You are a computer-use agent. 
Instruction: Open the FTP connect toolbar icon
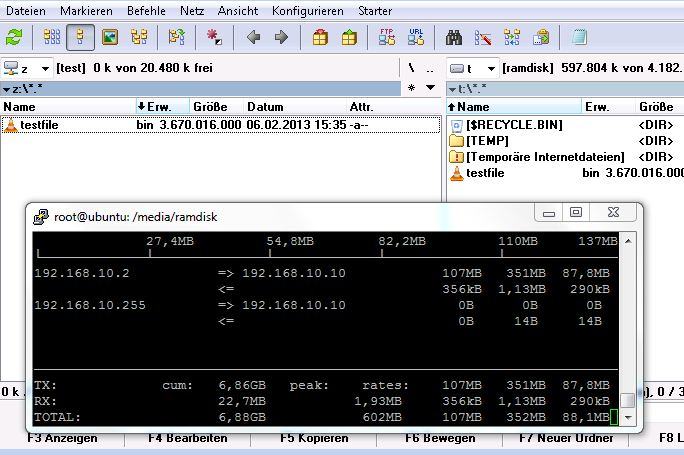coord(386,37)
